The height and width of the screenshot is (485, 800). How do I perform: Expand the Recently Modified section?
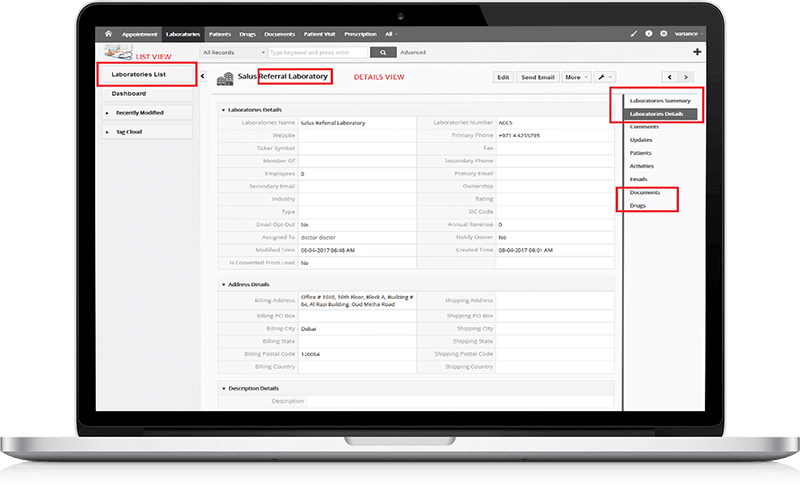click(x=147, y=113)
